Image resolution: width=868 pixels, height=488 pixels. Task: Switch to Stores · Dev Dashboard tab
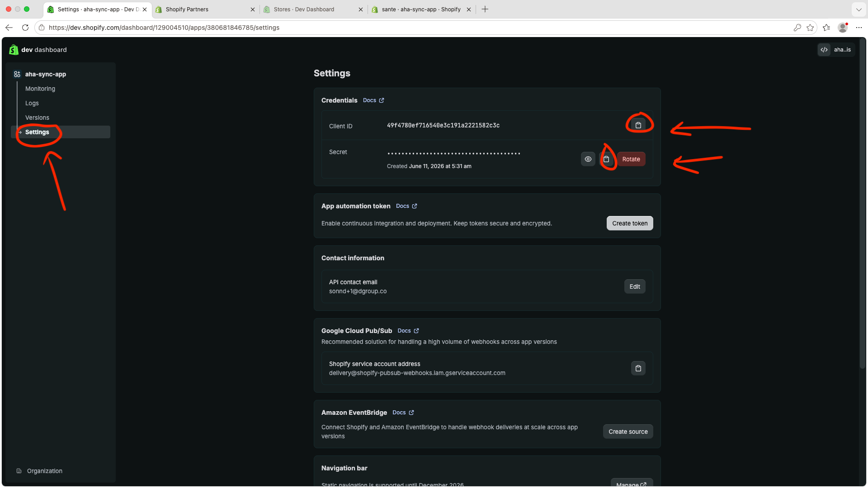[x=304, y=9]
